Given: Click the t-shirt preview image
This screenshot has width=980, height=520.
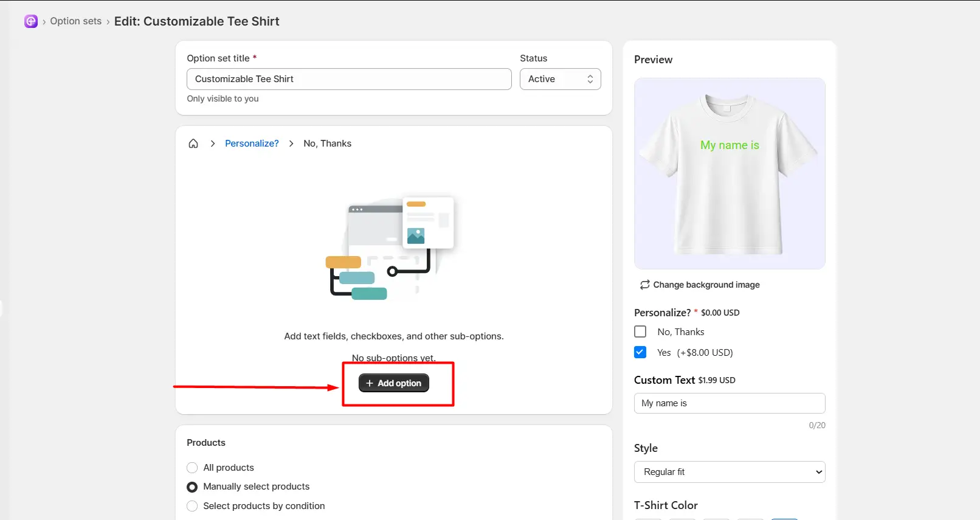Looking at the screenshot, I should point(730,173).
